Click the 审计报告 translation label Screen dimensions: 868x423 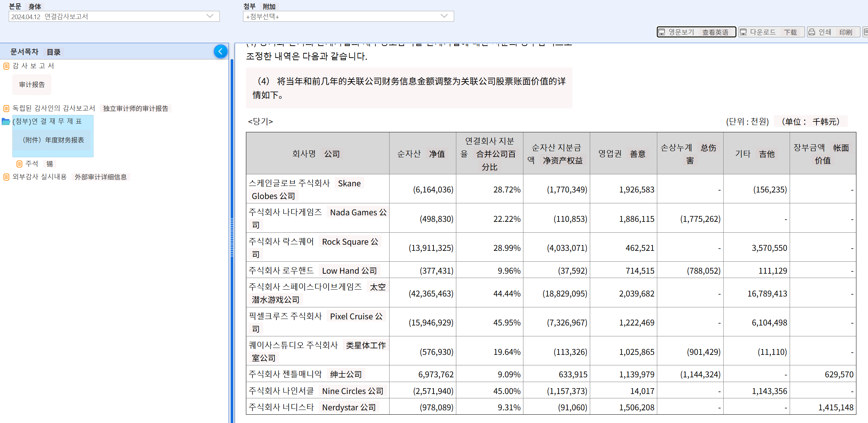[32, 85]
